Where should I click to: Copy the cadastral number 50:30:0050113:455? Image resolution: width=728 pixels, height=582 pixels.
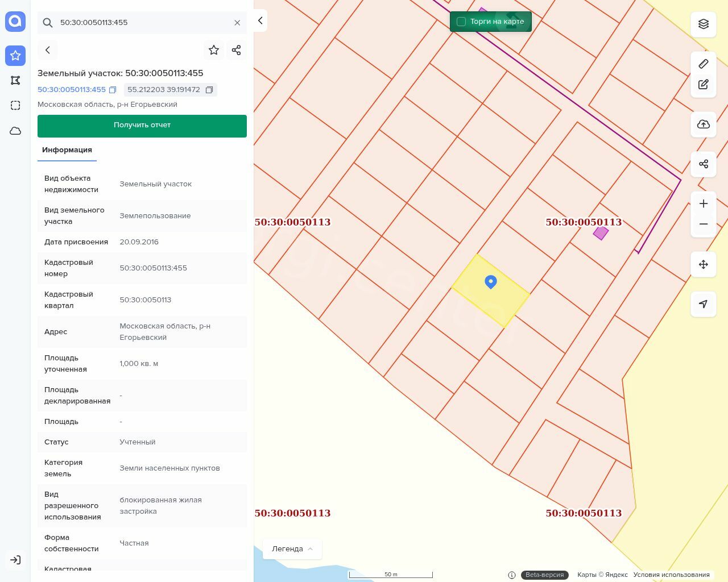(x=113, y=90)
